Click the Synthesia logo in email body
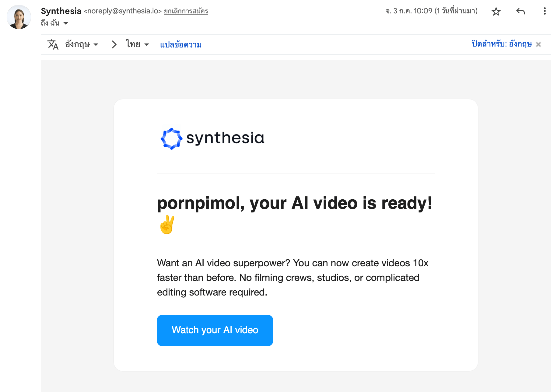 point(212,138)
